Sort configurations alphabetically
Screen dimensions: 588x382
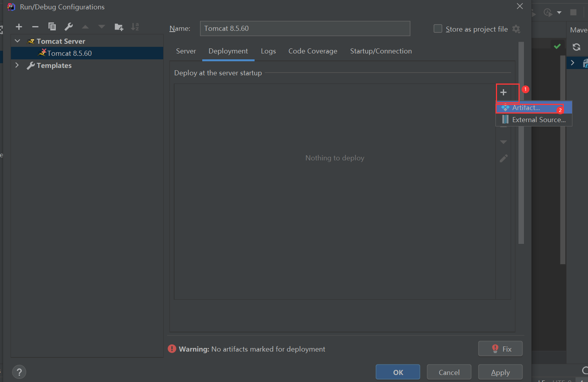tap(135, 27)
